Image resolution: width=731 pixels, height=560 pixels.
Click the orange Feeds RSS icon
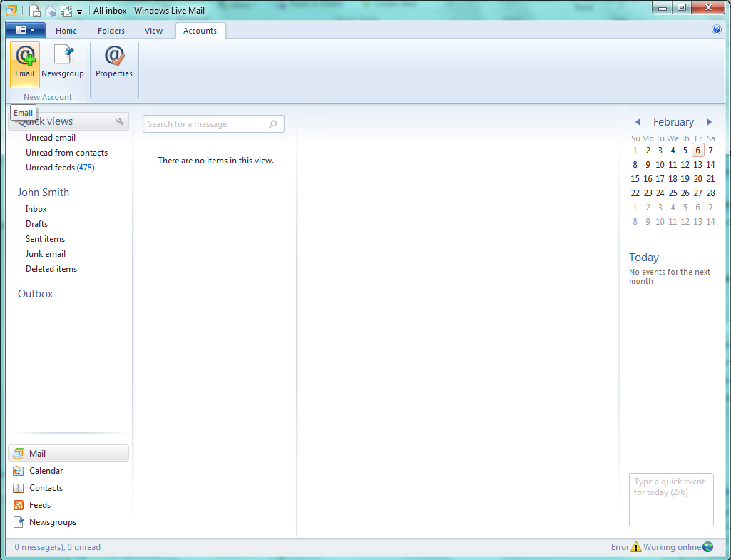tap(18, 505)
